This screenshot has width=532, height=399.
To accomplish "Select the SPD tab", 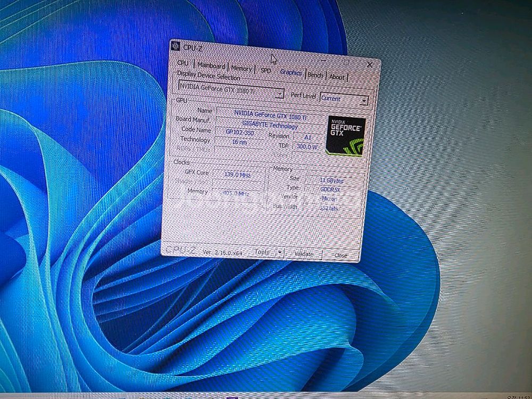I will click(x=265, y=71).
